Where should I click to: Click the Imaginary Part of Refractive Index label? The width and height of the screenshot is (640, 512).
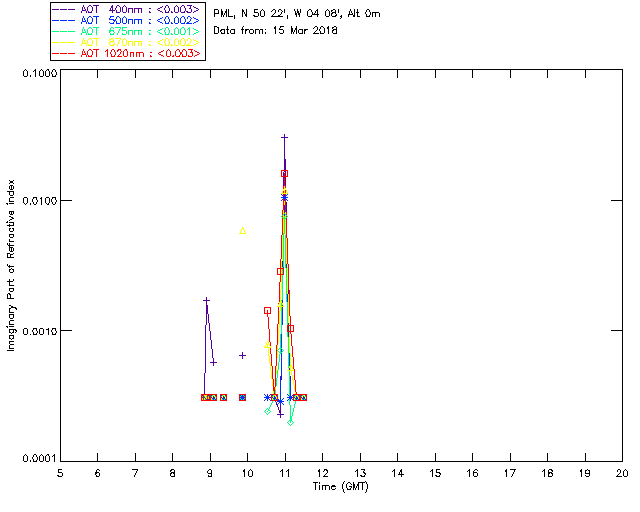pos(11,265)
